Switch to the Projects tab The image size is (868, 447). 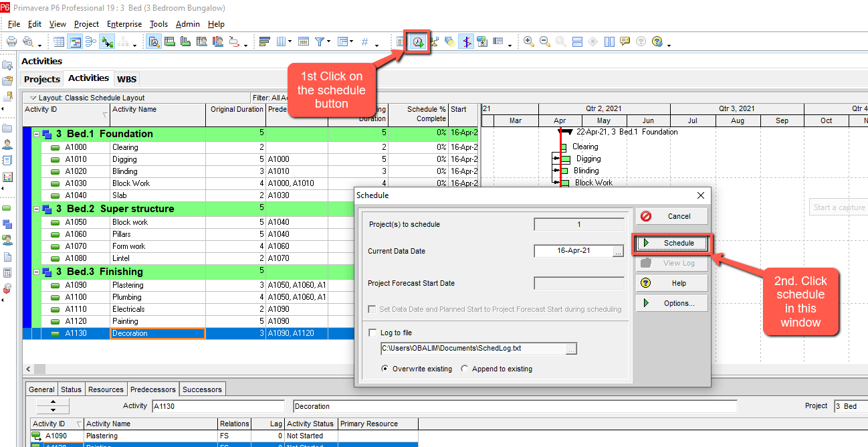click(42, 79)
